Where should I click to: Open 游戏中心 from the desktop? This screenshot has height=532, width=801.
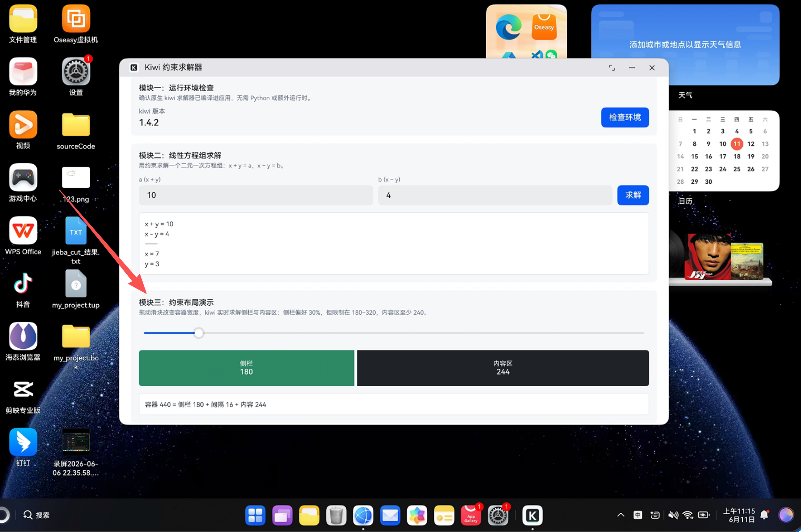pos(23,178)
